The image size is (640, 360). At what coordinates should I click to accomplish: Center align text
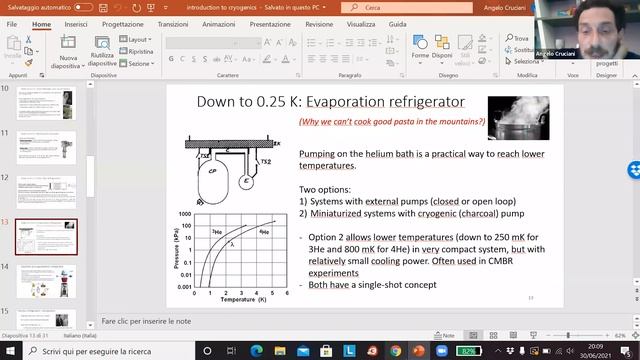tap(323, 59)
